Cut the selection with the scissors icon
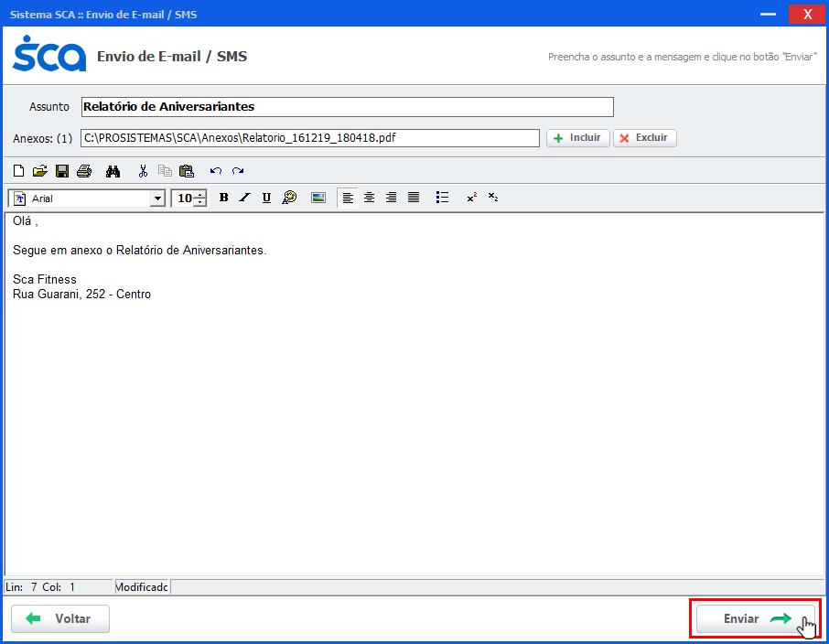Viewport: 829px width, 644px height. coord(143,171)
